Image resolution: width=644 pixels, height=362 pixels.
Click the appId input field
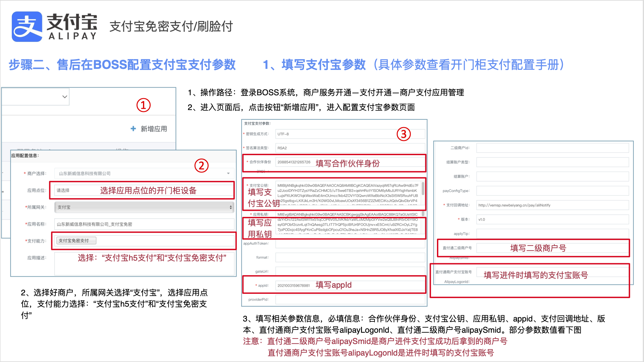tap(350, 285)
